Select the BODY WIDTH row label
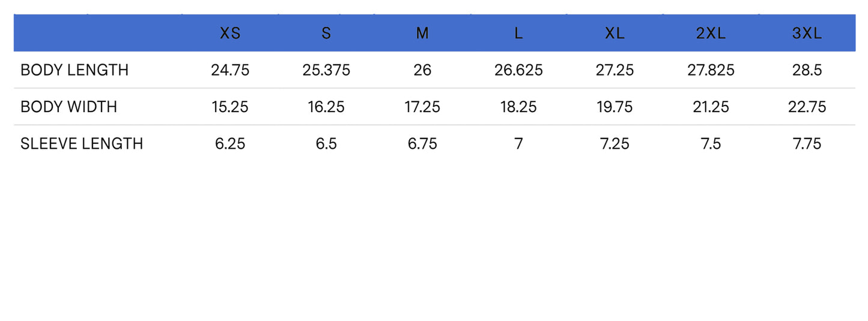The image size is (868, 321). (68, 107)
